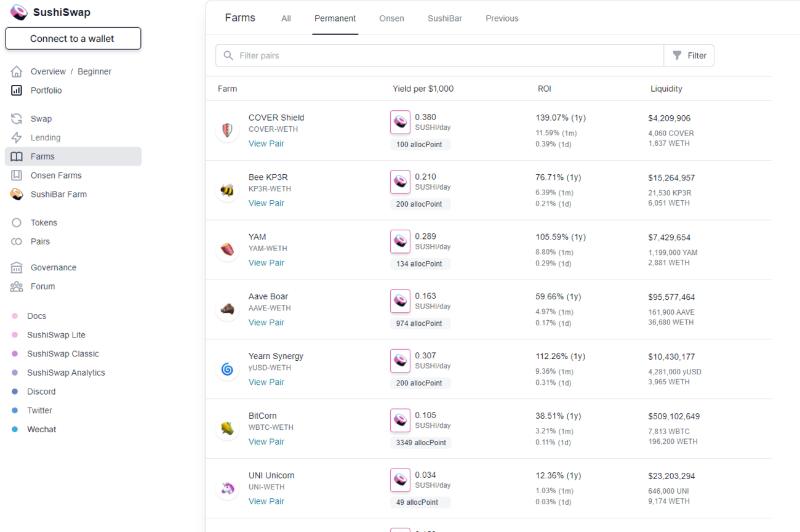Image resolution: width=800 pixels, height=532 pixels.
Task: Open Portfolio from the sidebar
Action: point(46,90)
